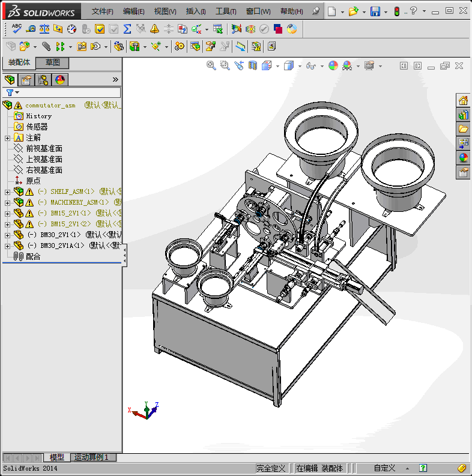
Task: Open the PropertyManager tab icon
Action: pos(26,80)
